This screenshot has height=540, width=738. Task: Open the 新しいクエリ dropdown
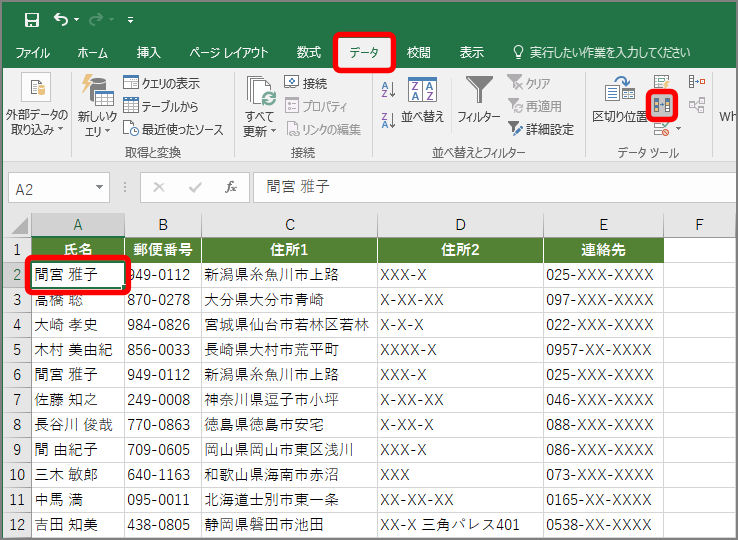97,106
